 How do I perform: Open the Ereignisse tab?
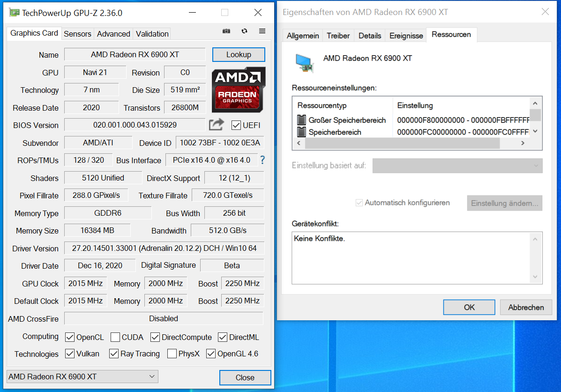[x=406, y=36]
